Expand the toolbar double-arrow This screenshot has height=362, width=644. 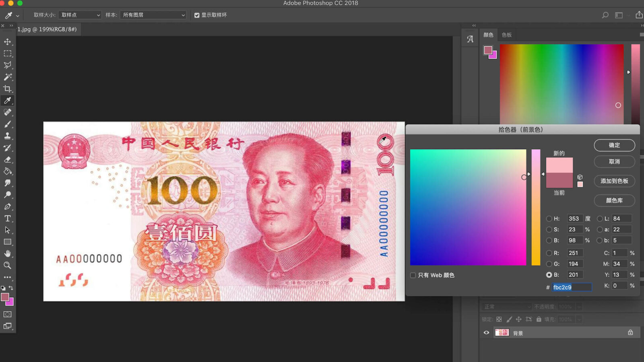pyautogui.click(x=11, y=25)
